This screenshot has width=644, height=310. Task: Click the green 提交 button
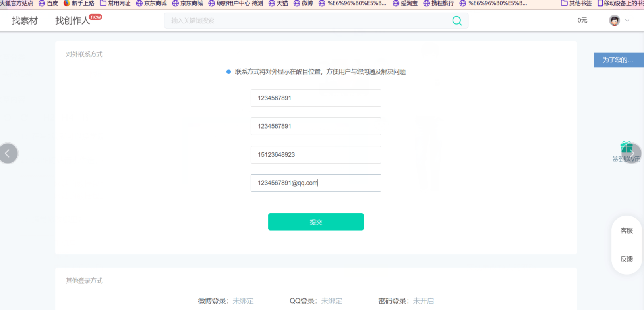(x=316, y=222)
